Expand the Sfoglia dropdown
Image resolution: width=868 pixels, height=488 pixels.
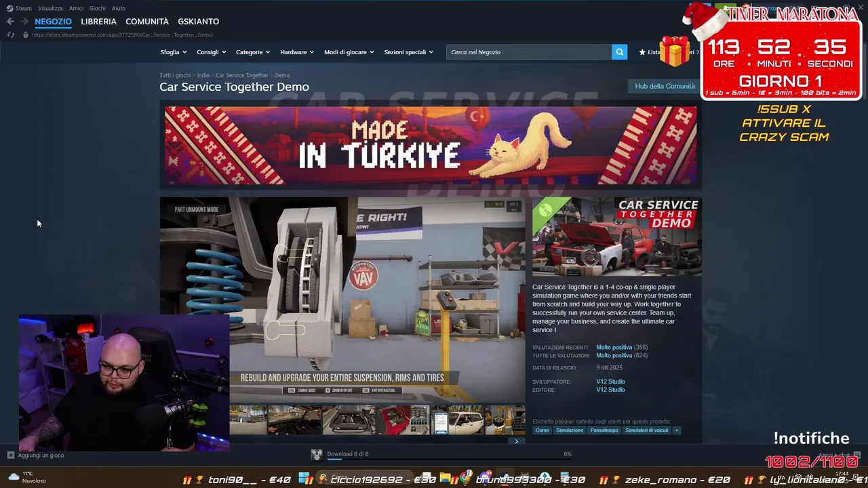click(x=174, y=52)
